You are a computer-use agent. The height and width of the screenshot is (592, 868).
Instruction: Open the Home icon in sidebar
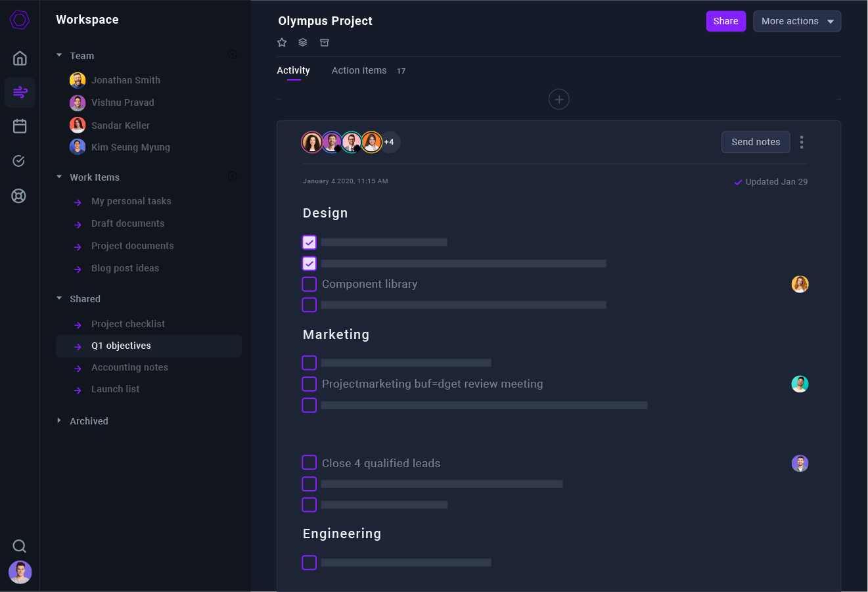[20, 58]
